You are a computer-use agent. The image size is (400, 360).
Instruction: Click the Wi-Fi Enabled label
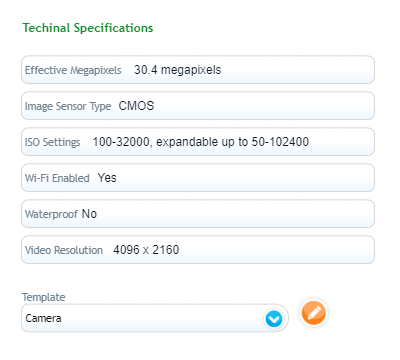click(57, 178)
